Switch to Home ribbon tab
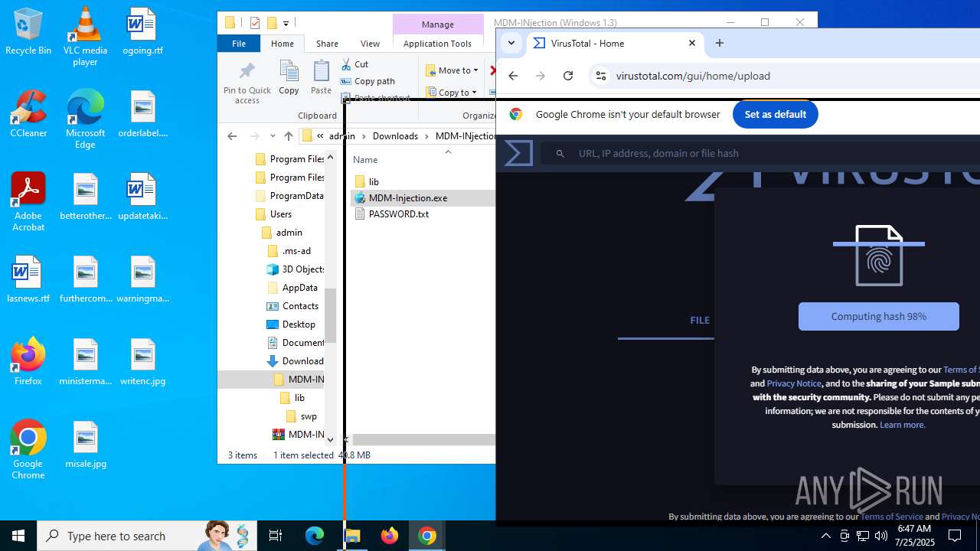 pos(283,44)
